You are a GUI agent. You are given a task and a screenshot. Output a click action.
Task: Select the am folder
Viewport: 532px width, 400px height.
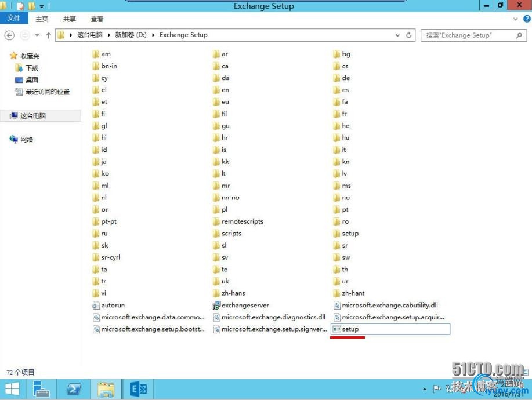[102, 54]
